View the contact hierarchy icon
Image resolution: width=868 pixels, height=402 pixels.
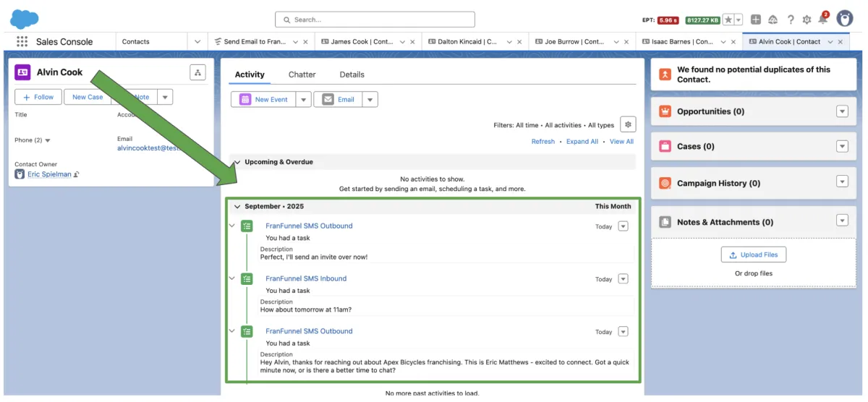(x=197, y=72)
